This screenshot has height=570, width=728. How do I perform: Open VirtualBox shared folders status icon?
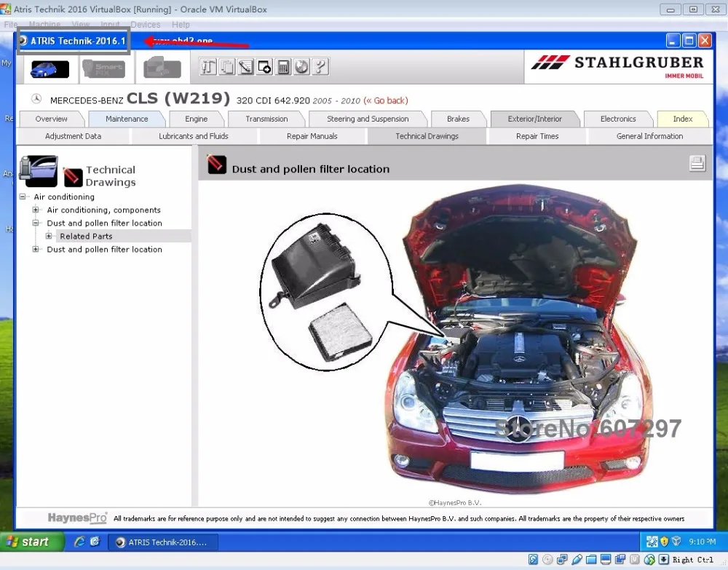coord(591,560)
